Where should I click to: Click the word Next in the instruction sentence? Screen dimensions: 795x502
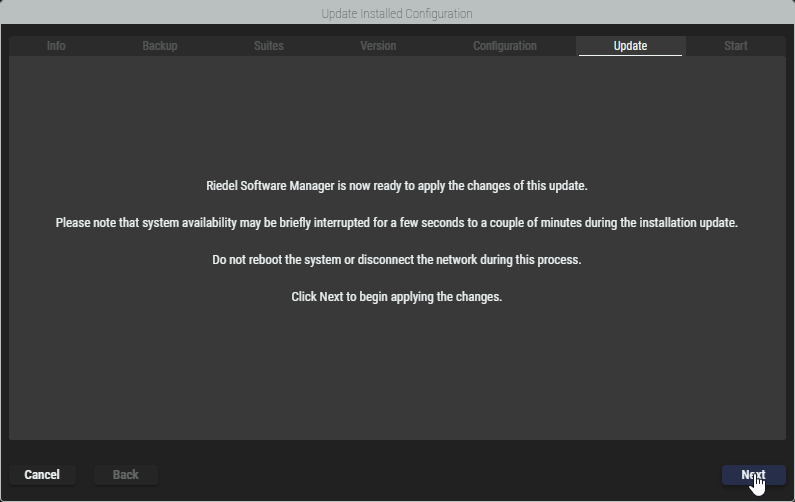point(331,297)
